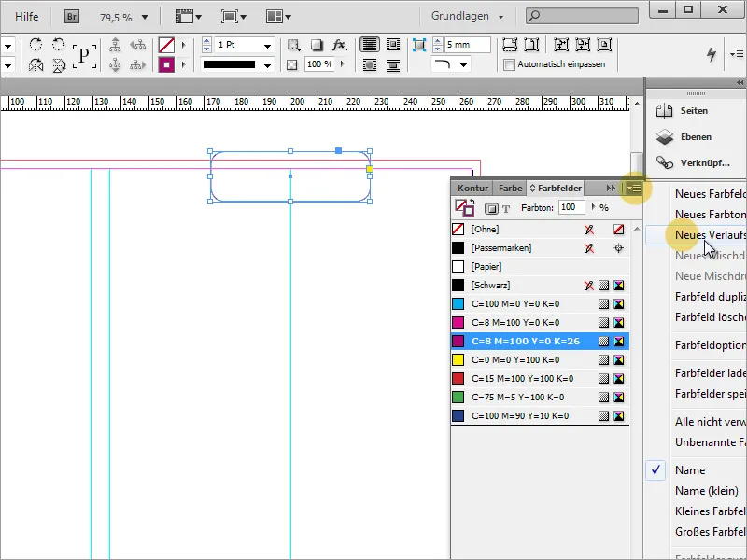Click the P rotation preview indicator
Viewport: 747px width, 560px height.
click(x=84, y=55)
